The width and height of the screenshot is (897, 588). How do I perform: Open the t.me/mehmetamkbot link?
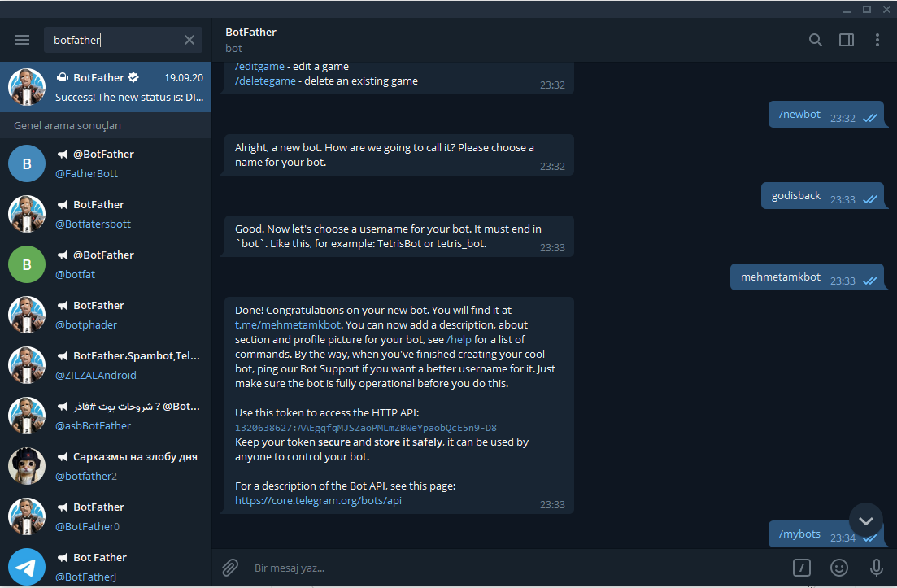tap(288, 325)
